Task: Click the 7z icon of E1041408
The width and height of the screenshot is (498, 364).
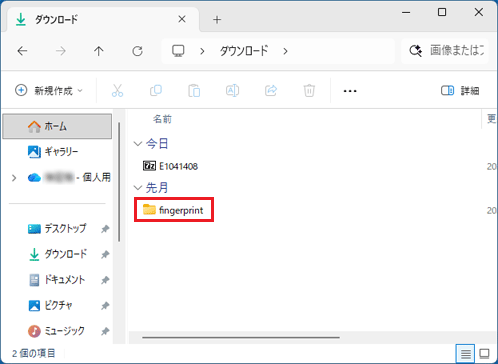Action: pyautogui.click(x=149, y=166)
